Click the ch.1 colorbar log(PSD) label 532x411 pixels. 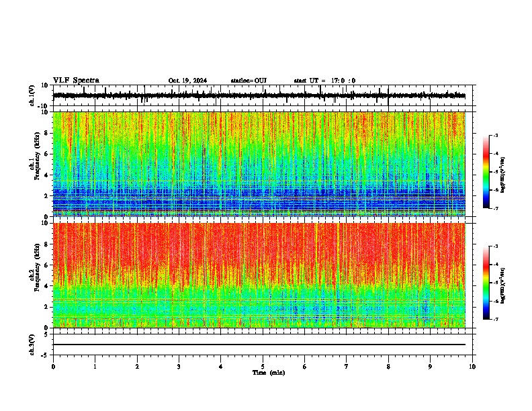503,175
